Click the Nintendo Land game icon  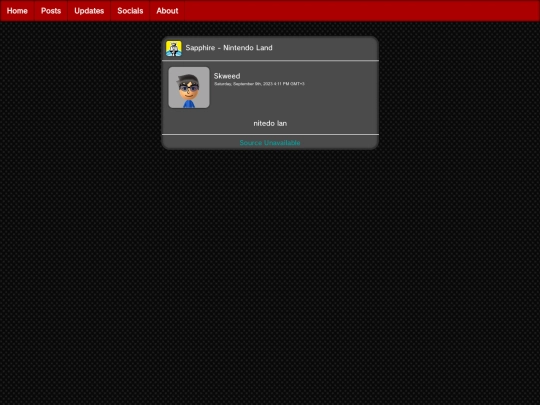[x=174, y=48]
